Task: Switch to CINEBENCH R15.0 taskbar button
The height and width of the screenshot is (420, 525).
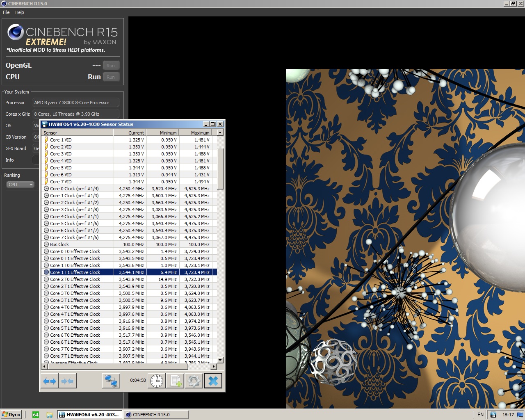Action: click(156, 415)
